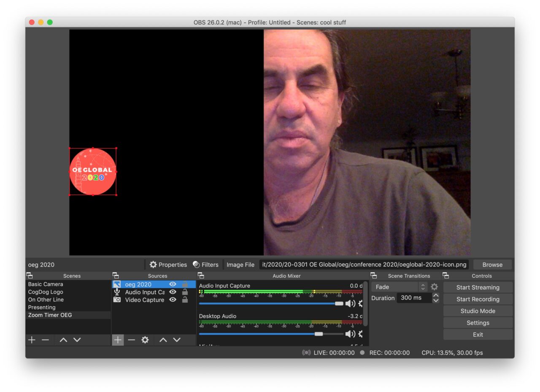Open Desktop Audio mixer settings gear
Viewport: 540px width, 392px height.
pos(361,334)
